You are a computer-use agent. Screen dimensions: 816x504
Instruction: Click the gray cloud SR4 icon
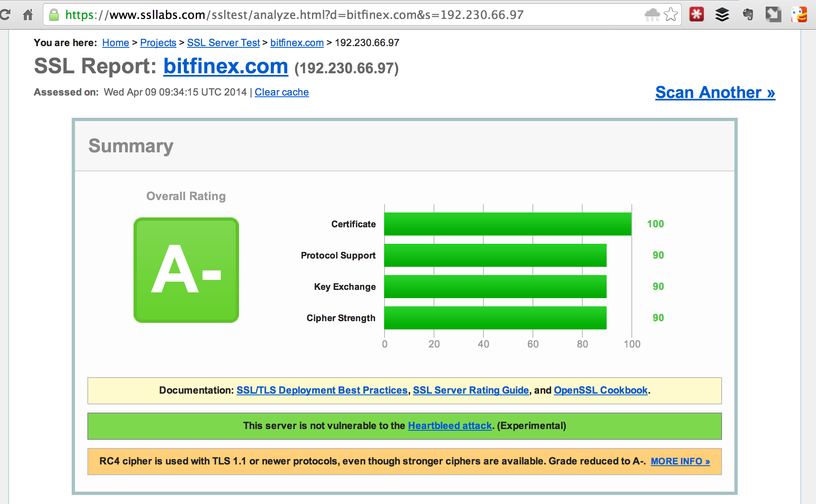point(652,15)
